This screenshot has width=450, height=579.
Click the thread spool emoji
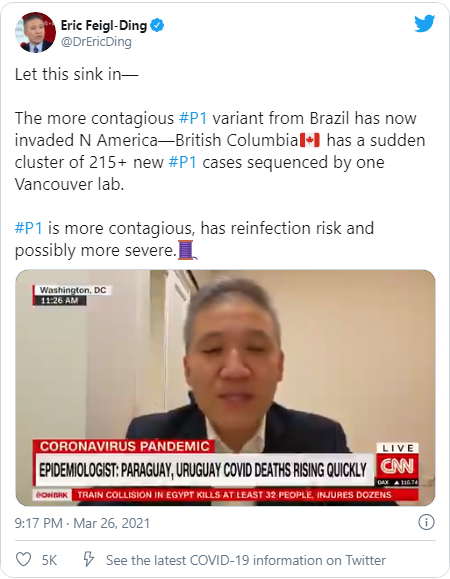pos(187,250)
